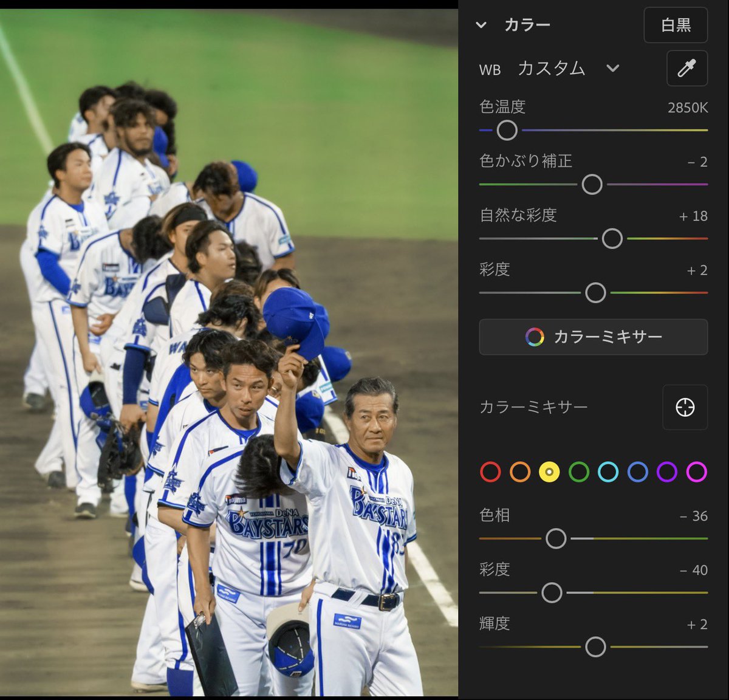Adjust the 色かぶり補正 slider handle
The height and width of the screenshot is (700, 729).
click(x=592, y=184)
